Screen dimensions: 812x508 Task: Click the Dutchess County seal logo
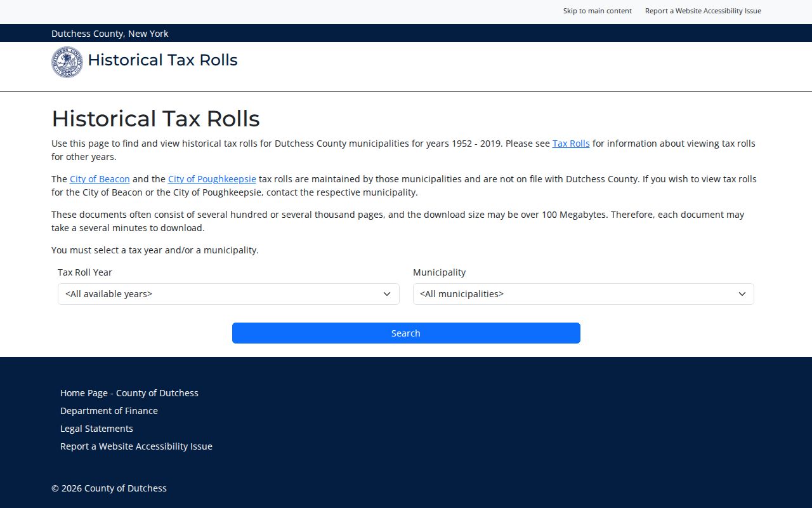click(67, 62)
